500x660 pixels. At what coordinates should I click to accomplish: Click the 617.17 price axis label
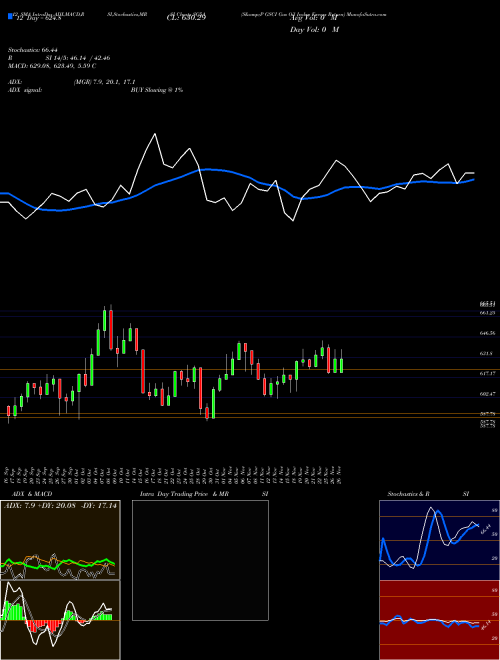click(x=487, y=374)
